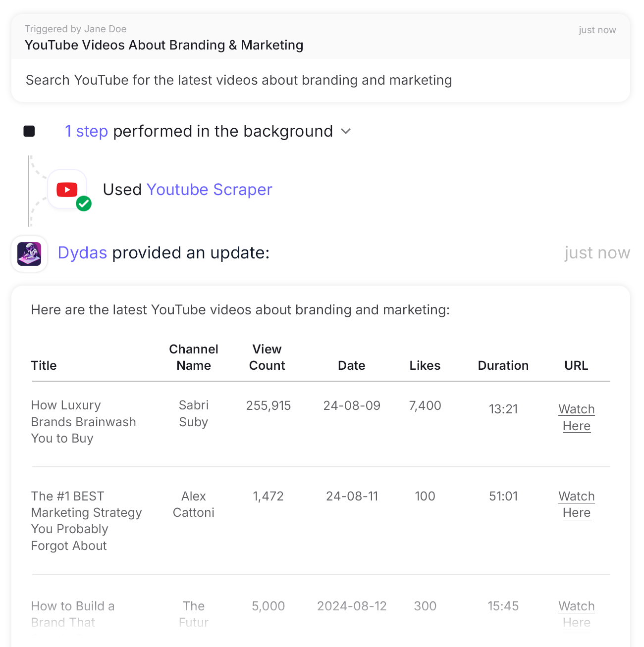Click the green success checkmark badge
This screenshot has height=647, width=644.
tap(84, 203)
